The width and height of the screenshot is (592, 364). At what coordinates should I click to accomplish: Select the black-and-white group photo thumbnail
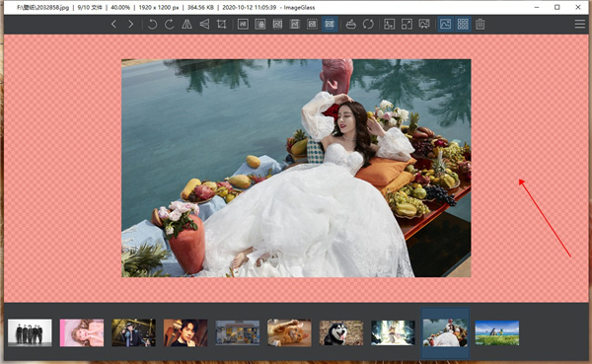(30, 332)
